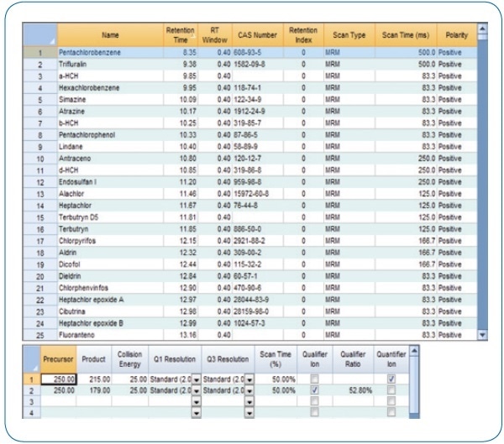Image resolution: width=504 pixels, height=444 pixels.
Task: Click the Name column header
Action: (x=109, y=36)
